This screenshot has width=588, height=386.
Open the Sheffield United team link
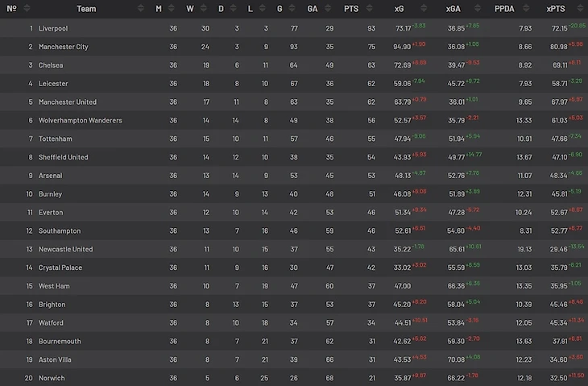pos(64,157)
